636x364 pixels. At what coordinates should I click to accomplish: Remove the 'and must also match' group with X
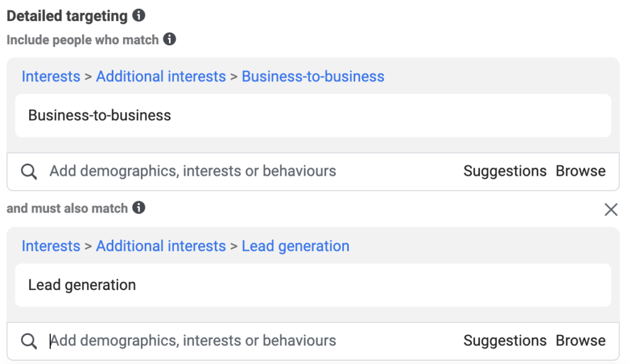pos(611,209)
